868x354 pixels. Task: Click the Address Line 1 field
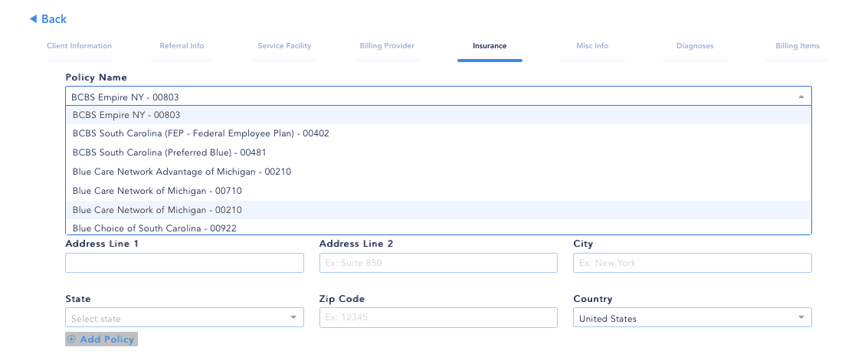[x=185, y=263]
